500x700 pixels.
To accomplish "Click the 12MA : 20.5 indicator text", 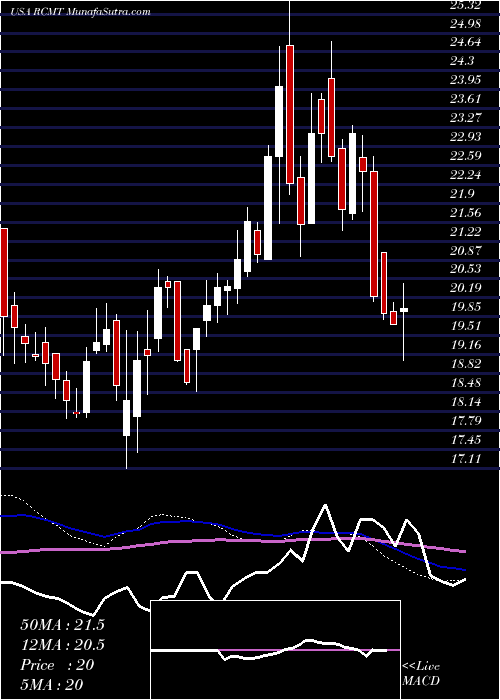I will click(x=62, y=645).
